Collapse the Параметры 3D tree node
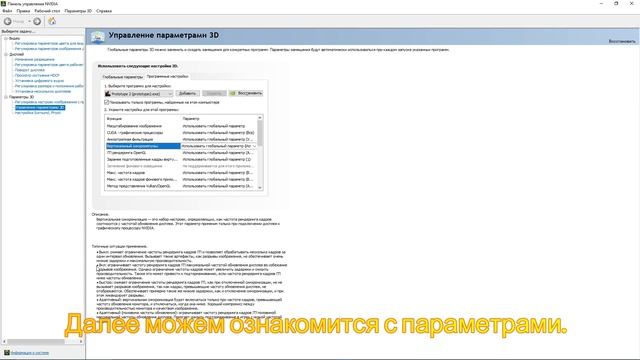640x360 pixels. pyautogui.click(x=6, y=97)
